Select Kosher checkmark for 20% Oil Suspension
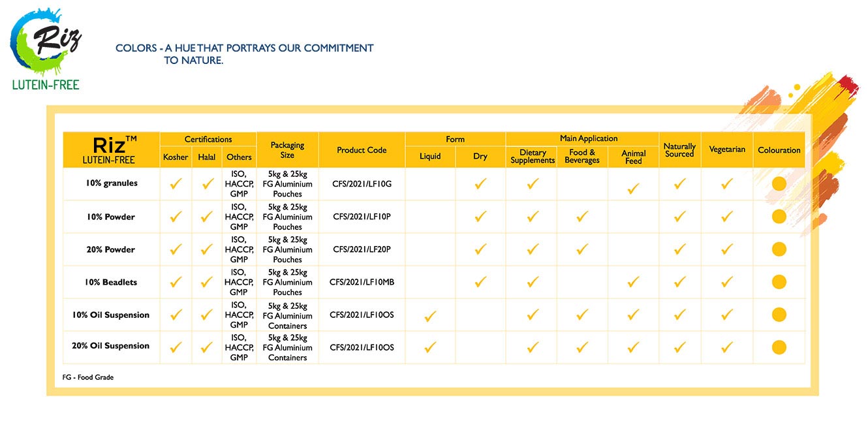 click(x=176, y=347)
